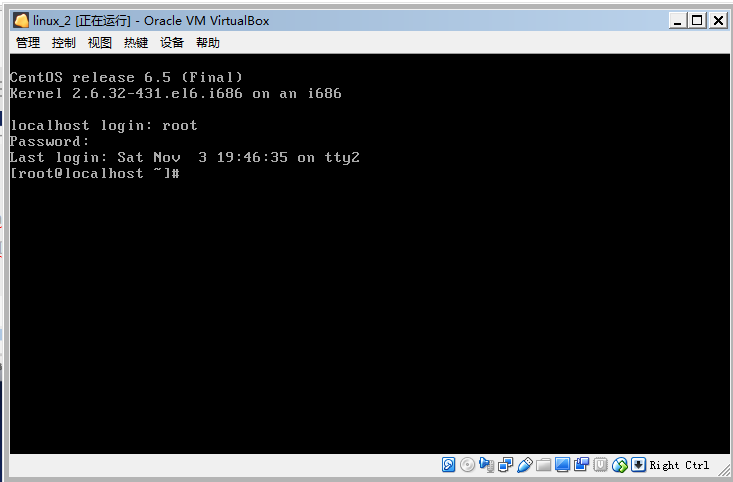This screenshot has width=733, height=482.
Task: Close the linux_2 VirtualBox window
Action: [x=718, y=21]
